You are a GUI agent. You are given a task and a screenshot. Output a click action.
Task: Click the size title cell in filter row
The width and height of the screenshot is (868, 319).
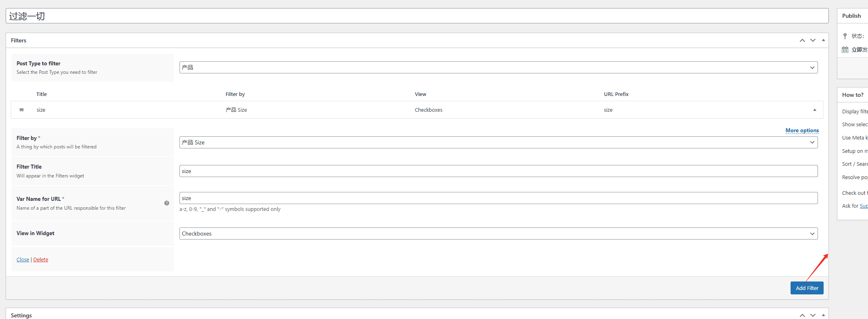(41, 110)
